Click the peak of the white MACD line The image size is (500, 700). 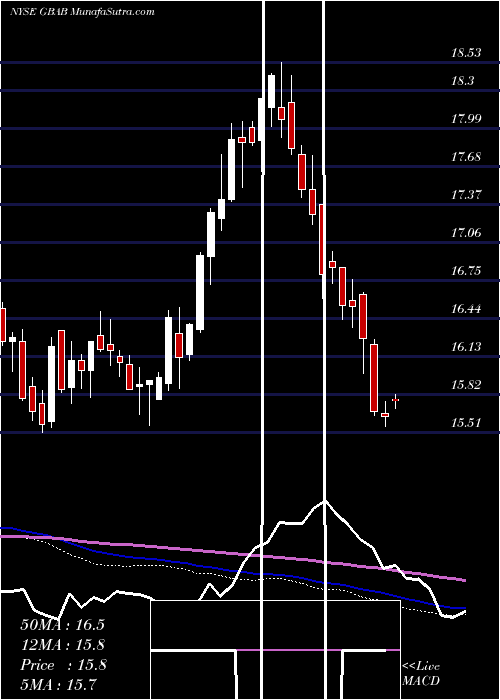[x=325, y=501]
